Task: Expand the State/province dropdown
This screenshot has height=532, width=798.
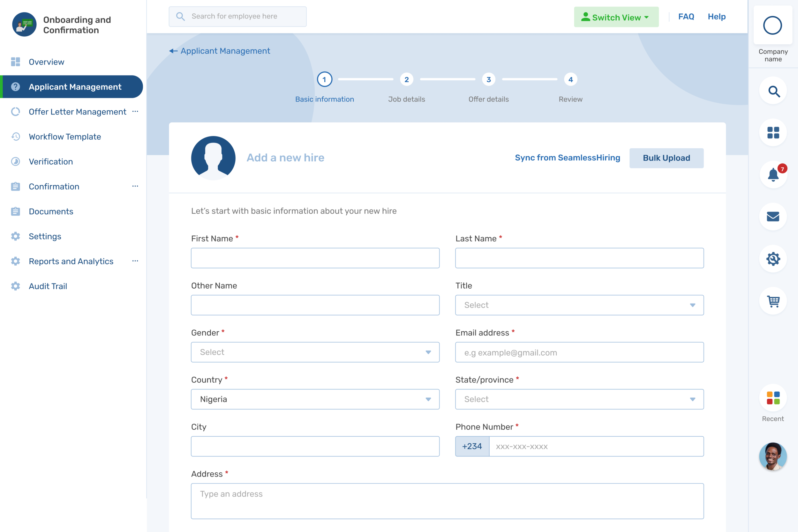Action: pyautogui.click(x=579, y=399)
